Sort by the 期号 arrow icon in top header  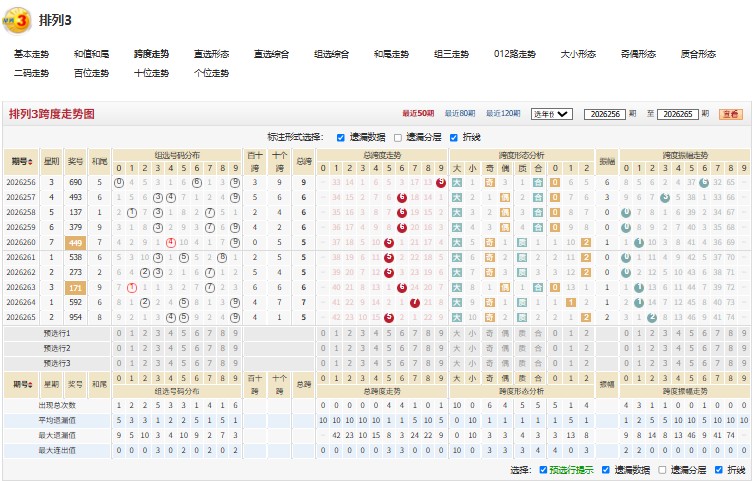point(31,162)
